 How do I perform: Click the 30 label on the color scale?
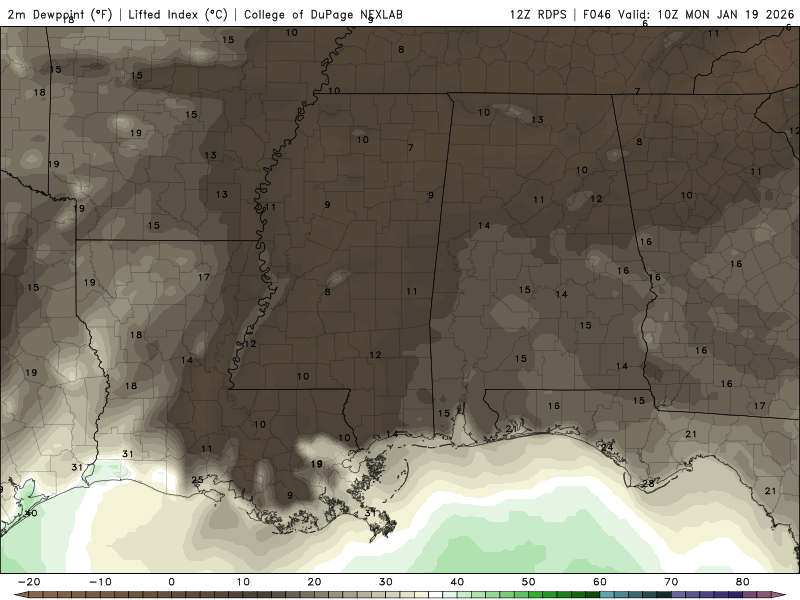(386, 582)
